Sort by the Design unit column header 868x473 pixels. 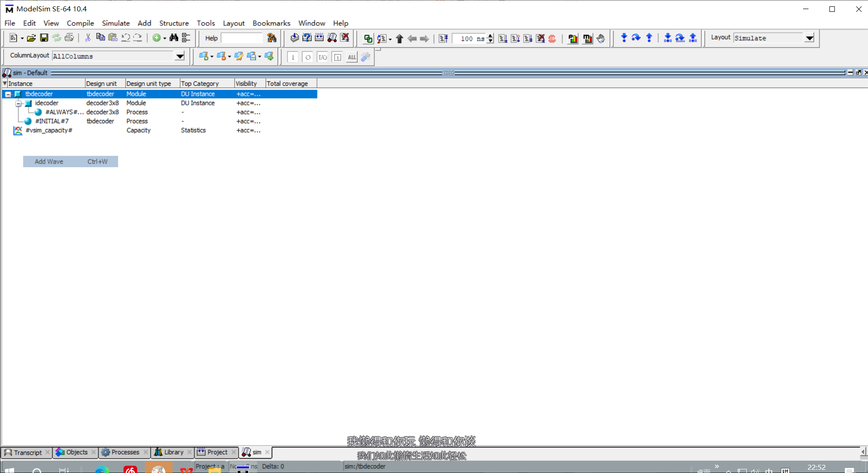(105, 84)
